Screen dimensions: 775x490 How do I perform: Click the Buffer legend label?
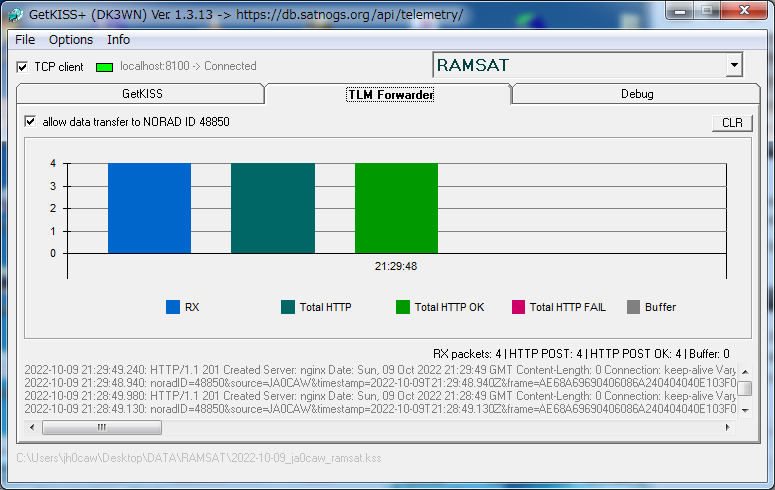pos(660,307)
